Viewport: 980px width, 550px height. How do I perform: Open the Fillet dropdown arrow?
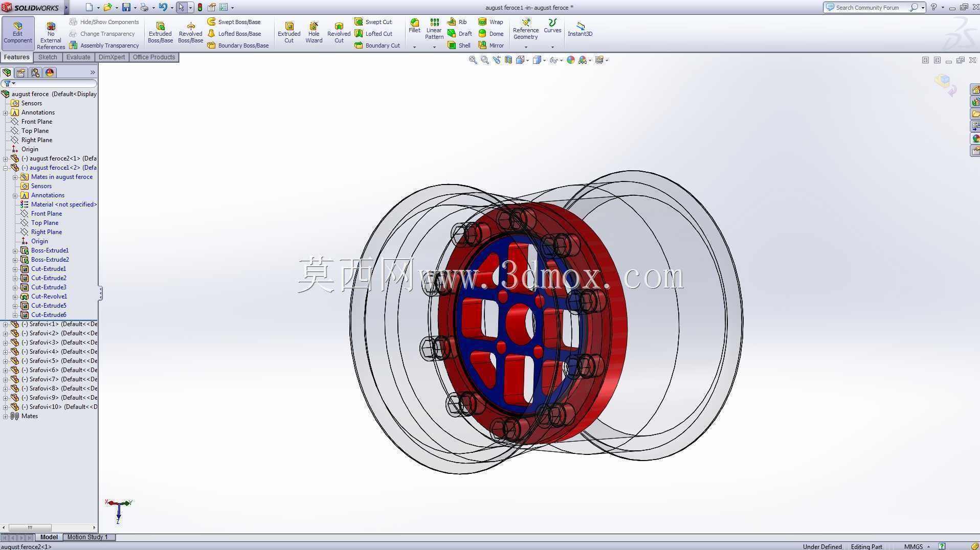414,47
